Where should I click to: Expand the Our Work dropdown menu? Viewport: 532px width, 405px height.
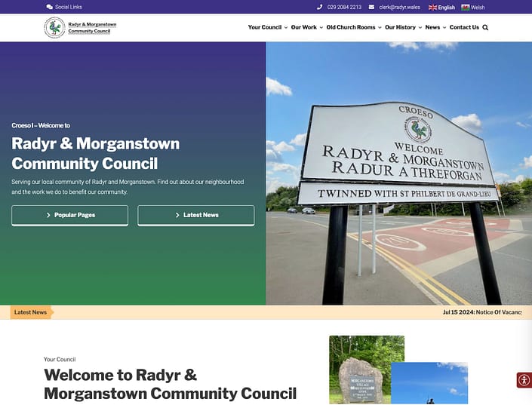click(x=306, y=27)
